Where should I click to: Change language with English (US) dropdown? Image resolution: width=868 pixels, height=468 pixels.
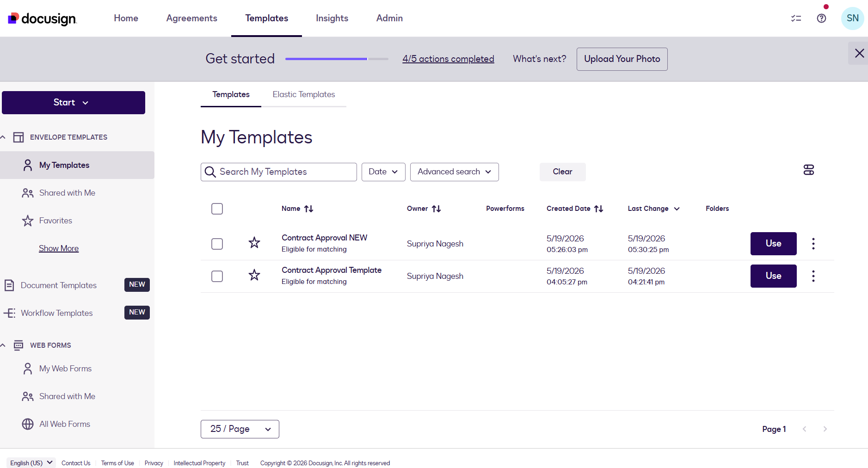tap(31, 463)
